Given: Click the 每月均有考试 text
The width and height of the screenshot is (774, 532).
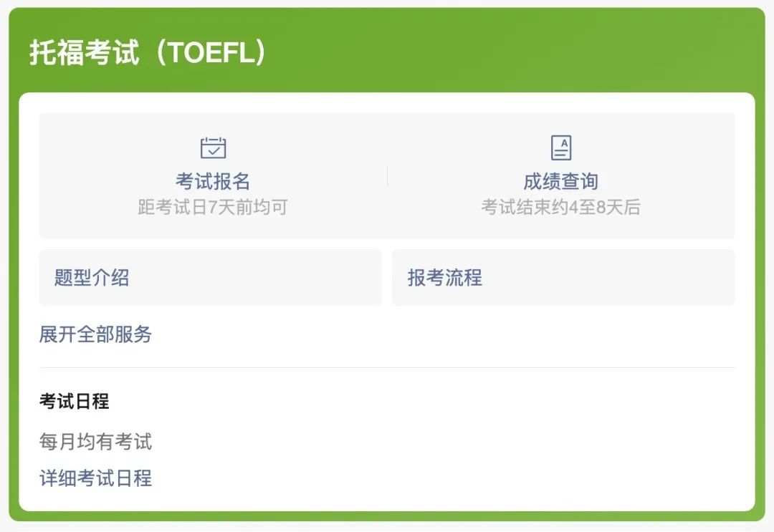Looking at the screenshot, I should [x=96, y=441].
